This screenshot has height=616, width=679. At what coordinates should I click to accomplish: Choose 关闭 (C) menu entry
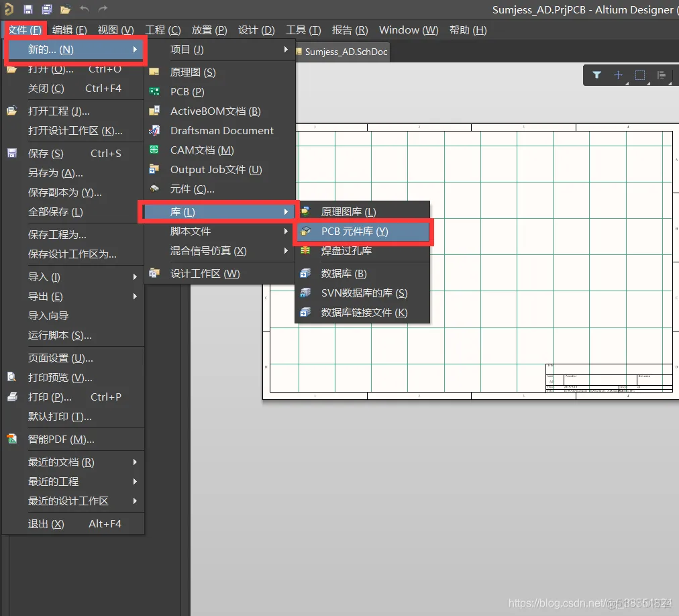[74, 89]
